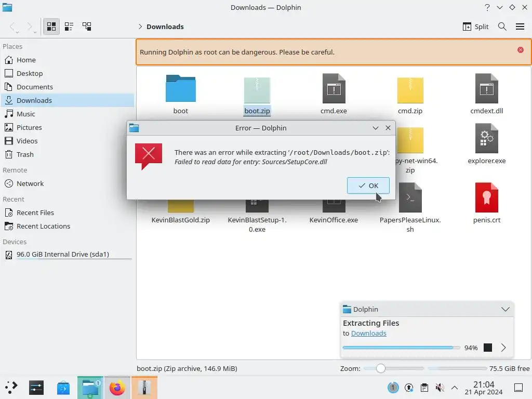Select the explorer.exe file icon
The width and height of the screenshot is (532, 399).
coord(486,138)
